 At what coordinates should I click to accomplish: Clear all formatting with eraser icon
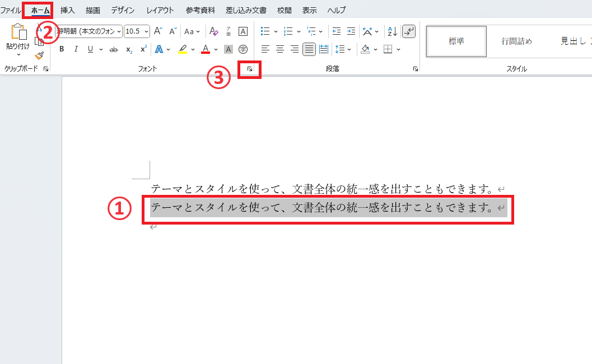(214, 31)
